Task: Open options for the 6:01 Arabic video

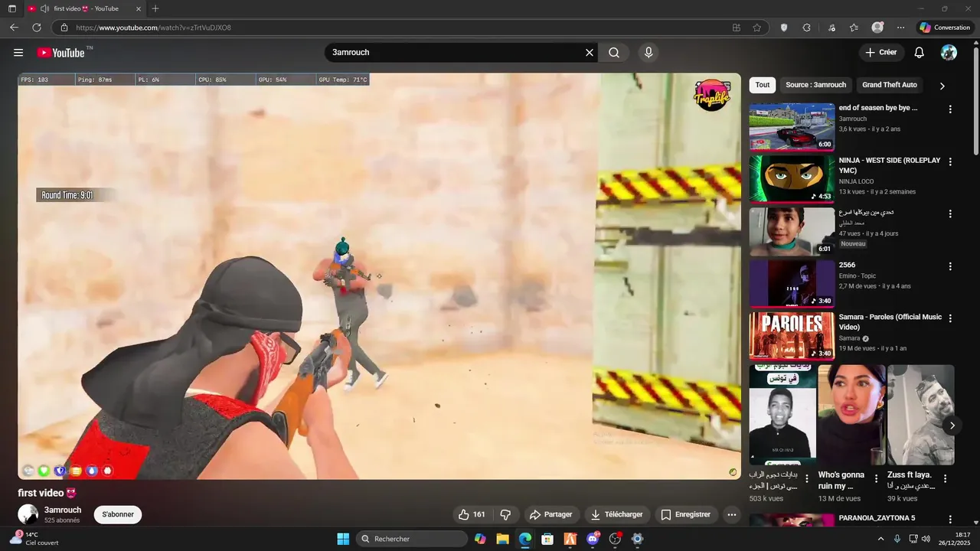Action: [x=950, y=214]
